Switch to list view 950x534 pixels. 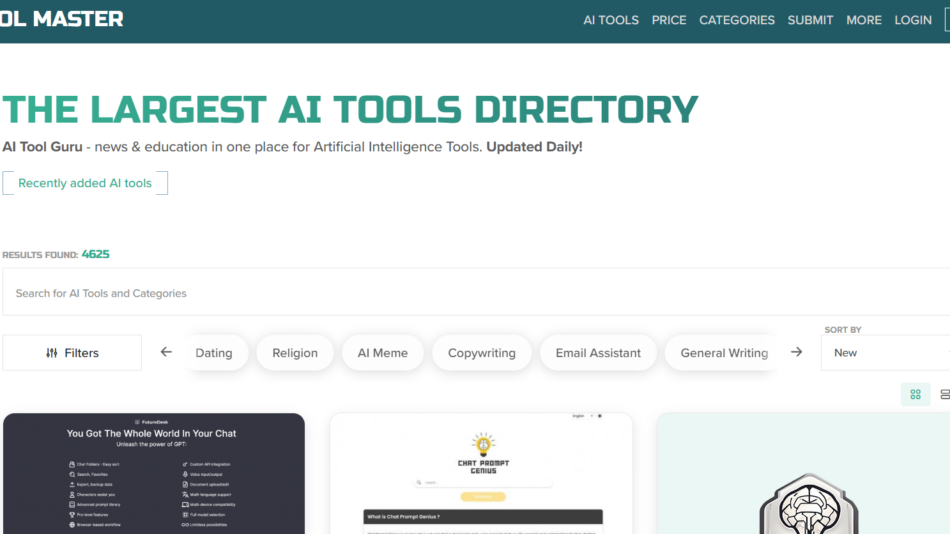944,395
